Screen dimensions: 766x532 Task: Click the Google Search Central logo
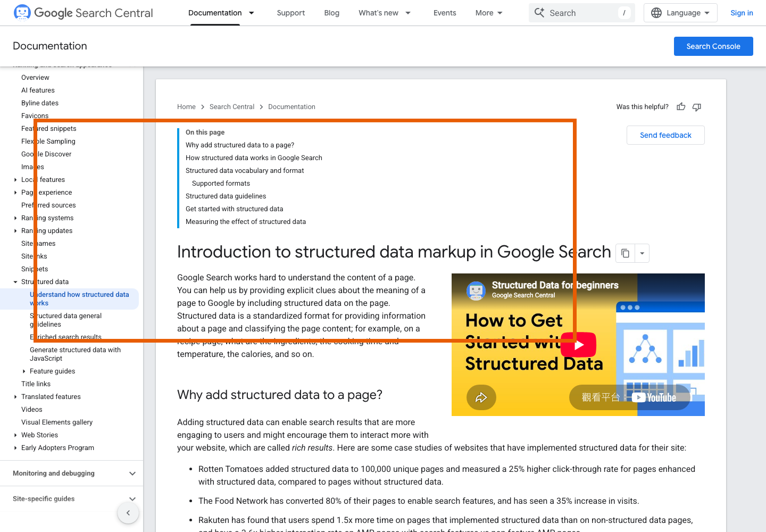[x=83, y=13]
